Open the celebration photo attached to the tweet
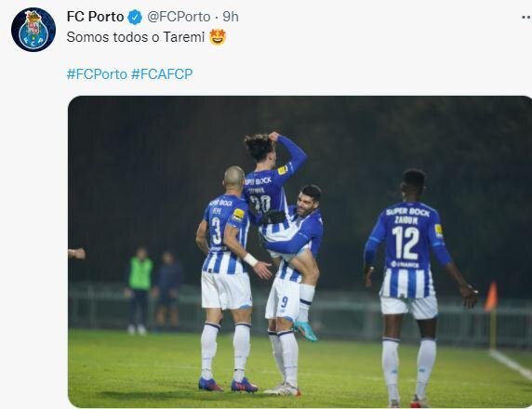532x409 pixels. [299, 252]
